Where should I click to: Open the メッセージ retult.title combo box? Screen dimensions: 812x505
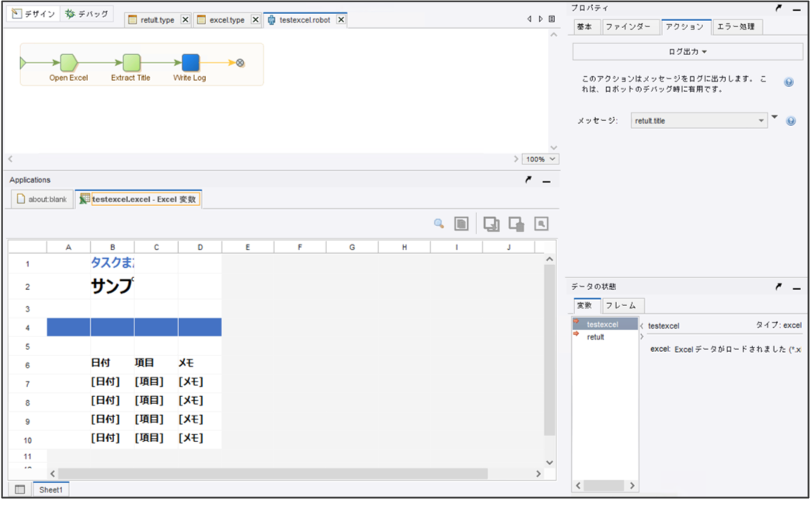tap(699, 120)
